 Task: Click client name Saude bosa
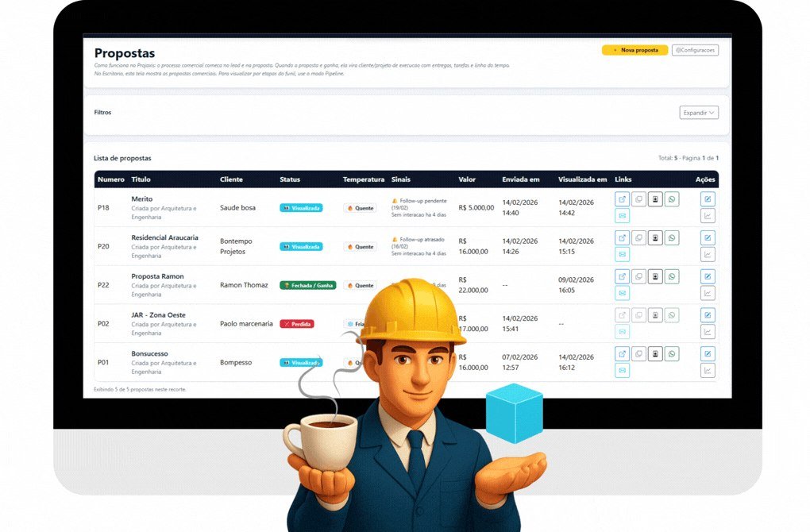(237, 207)
